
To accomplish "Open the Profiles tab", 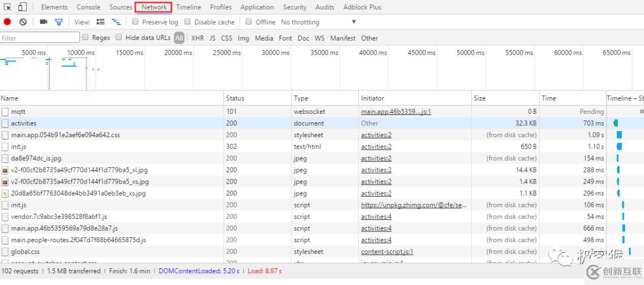I will click(x=221, y=7).
